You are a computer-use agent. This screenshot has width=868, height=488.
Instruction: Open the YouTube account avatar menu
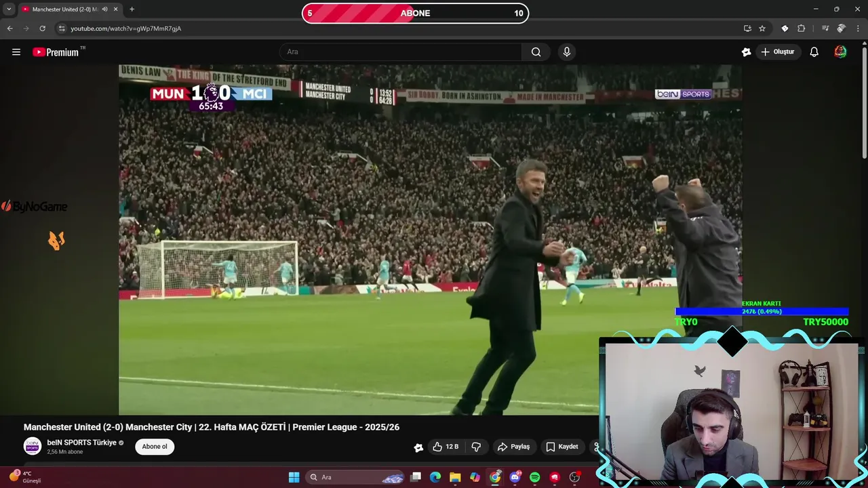840,52
